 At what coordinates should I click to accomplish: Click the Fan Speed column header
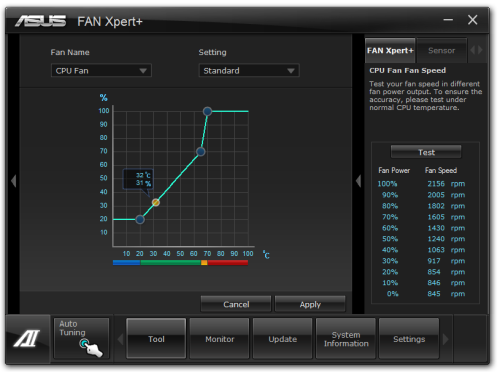441,170
